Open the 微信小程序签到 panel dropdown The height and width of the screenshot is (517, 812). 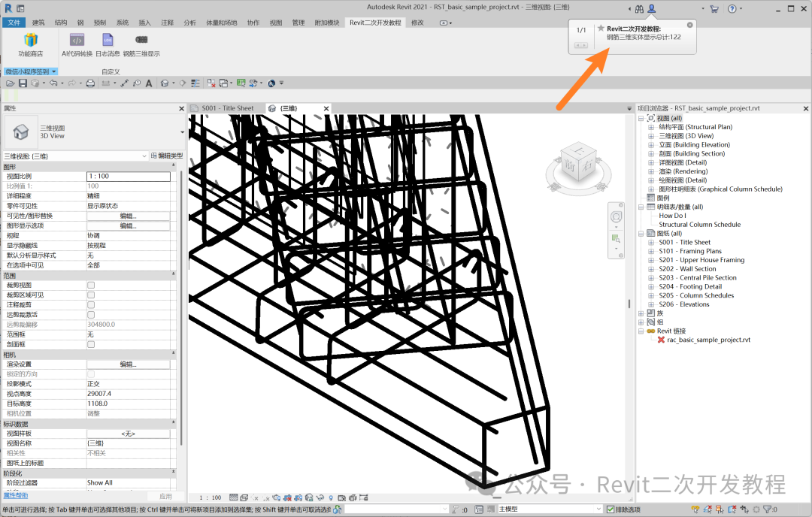click(31, 71)
